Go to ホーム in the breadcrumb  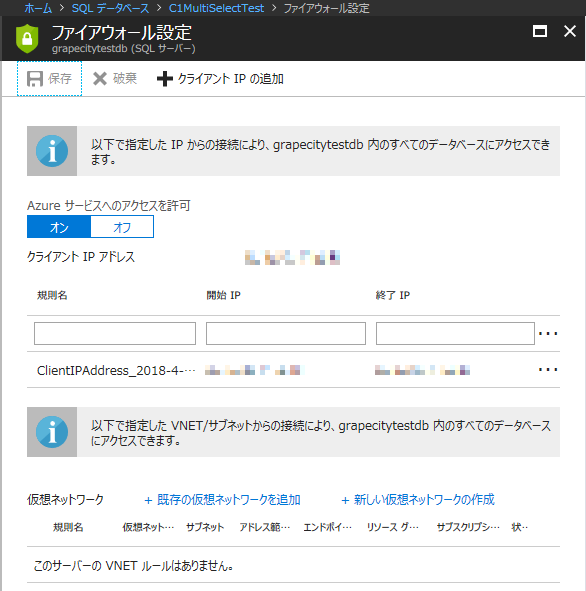pyautogui.click(x=38, y=8)
